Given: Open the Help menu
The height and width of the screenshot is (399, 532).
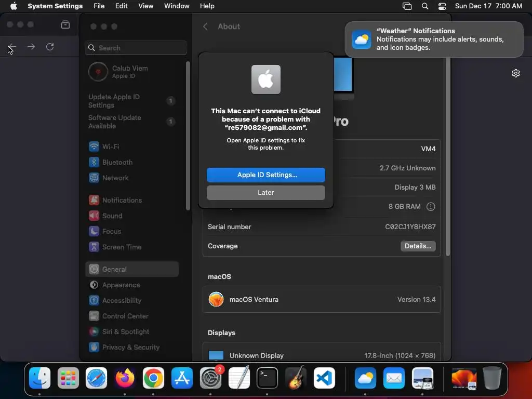Looking at the screenshot, I should (x=207, y=6).
